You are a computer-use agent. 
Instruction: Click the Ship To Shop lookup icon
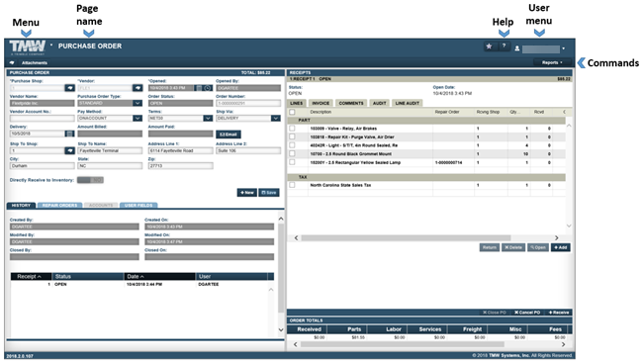(69, 151)
